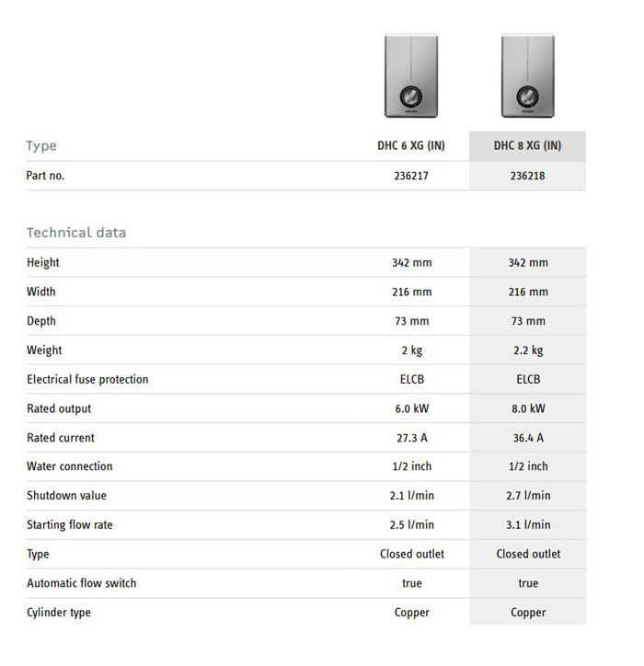Click the 'Rated current' row label

tap(61, 438)
